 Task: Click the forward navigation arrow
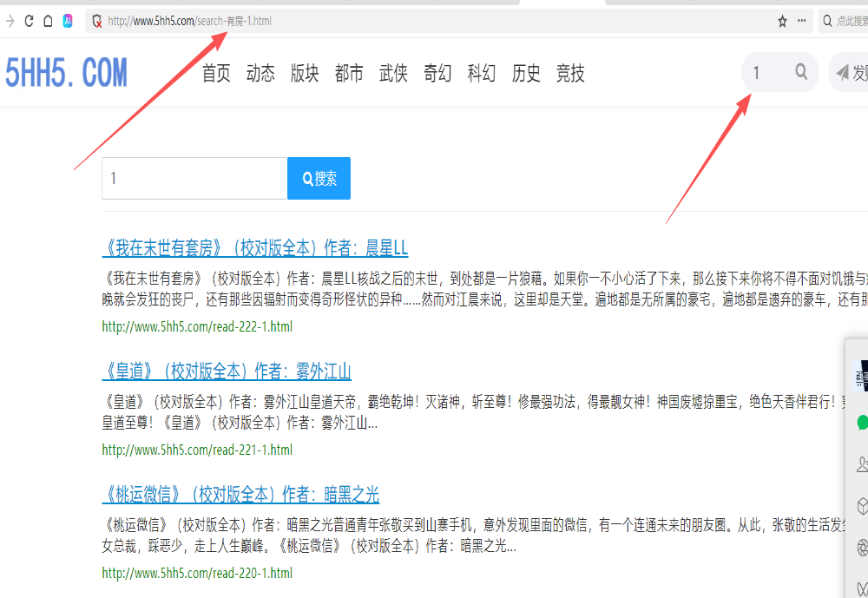(10, 21)
